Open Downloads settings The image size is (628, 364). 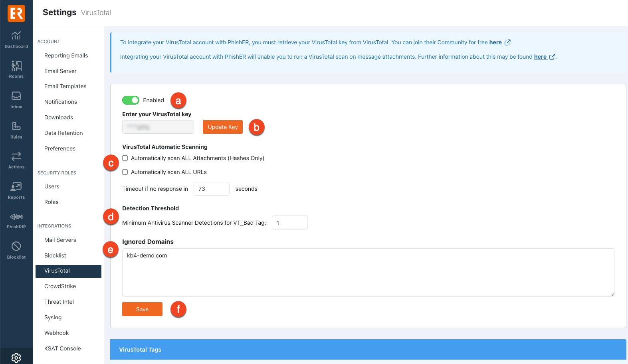[59, 117]
